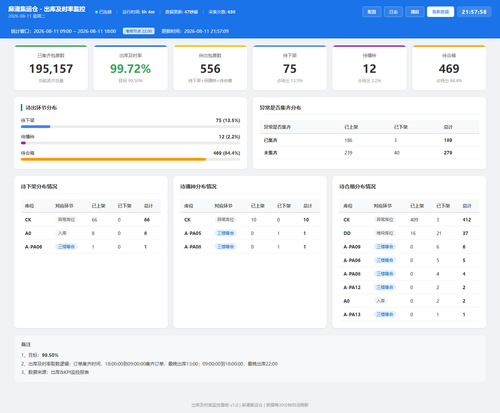This screenshot has width=500, height=413.
Task: Click the 239 cell in the 未集齐 row
Action: (348, 153)
